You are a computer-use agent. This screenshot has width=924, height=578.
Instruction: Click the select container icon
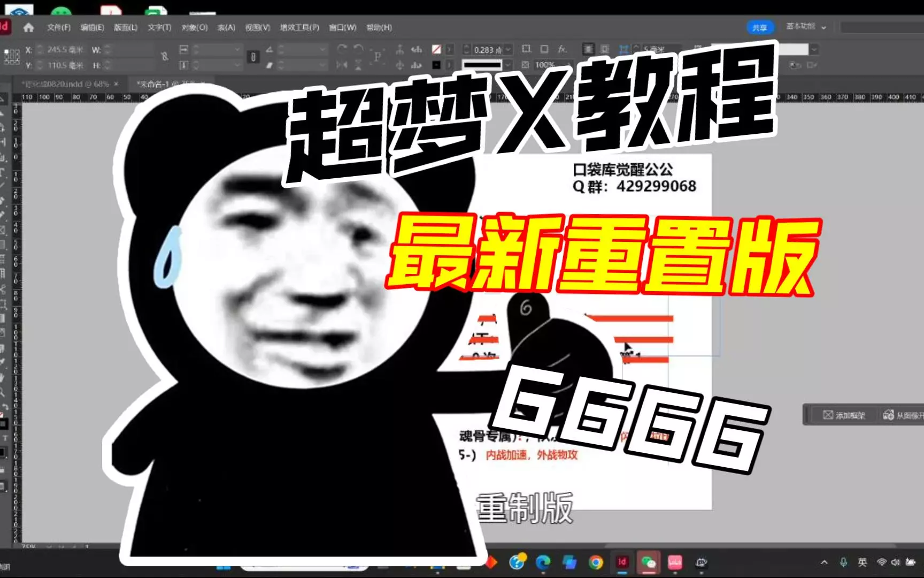[400, 49]
